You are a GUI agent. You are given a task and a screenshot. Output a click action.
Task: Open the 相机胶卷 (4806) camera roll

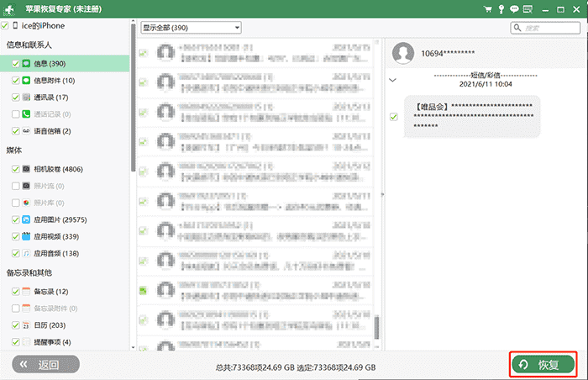(57, 169)
